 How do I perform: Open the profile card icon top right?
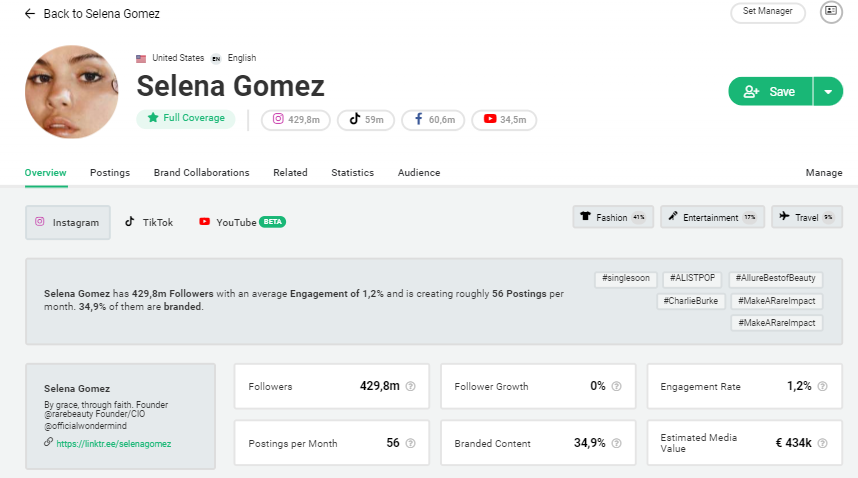coord(831,11)
